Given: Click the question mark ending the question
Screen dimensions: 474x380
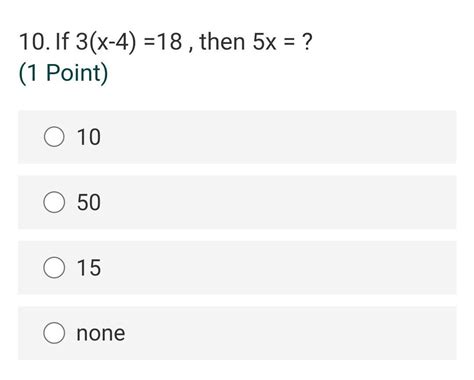Looking at the screenshot, I should (x=307, y=42).
